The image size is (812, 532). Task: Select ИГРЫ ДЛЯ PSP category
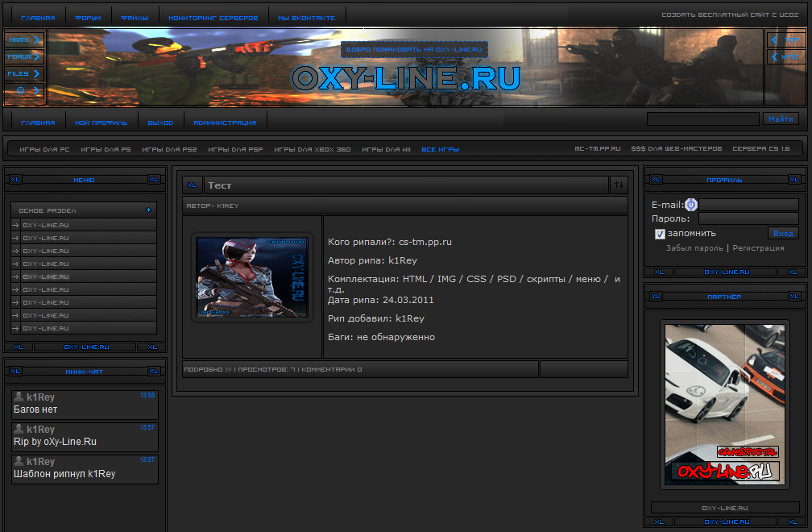[x=235, y=149]
